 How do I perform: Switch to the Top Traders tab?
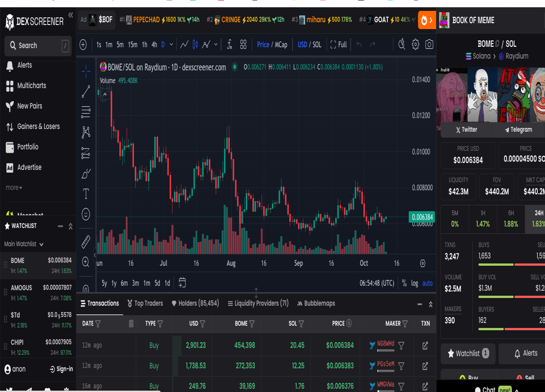click(144, 303)
